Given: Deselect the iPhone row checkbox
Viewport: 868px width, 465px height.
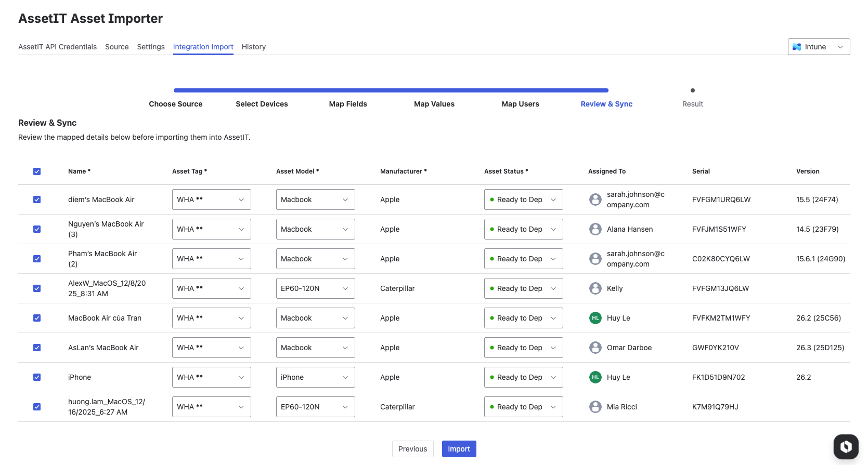Looking at the screenshot, I should pyautogui.click(x=37, y=377).
